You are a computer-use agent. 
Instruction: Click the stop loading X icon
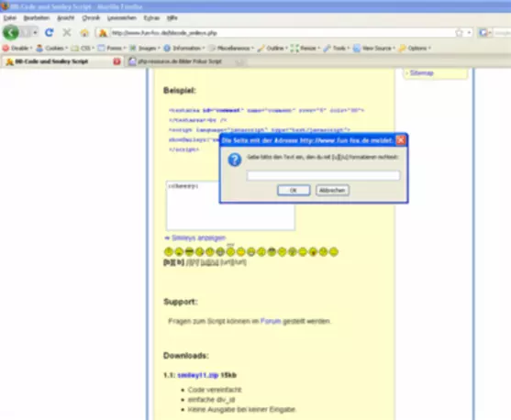click(67, 33)
